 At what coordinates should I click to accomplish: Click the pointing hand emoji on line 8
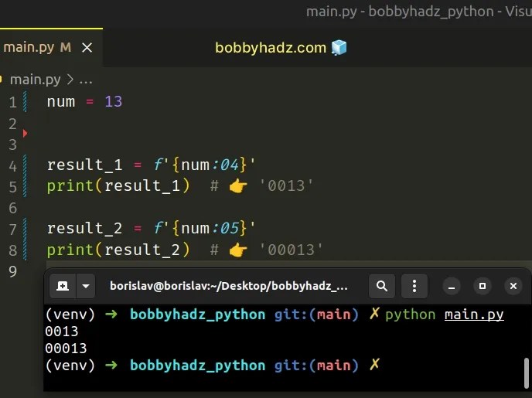click(238, 250)
